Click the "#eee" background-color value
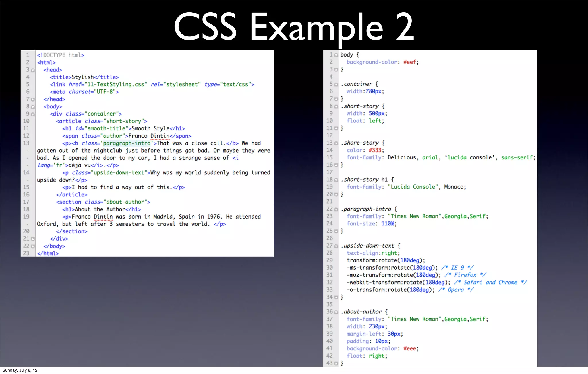The image size is (588, 374). coord(410,349)
